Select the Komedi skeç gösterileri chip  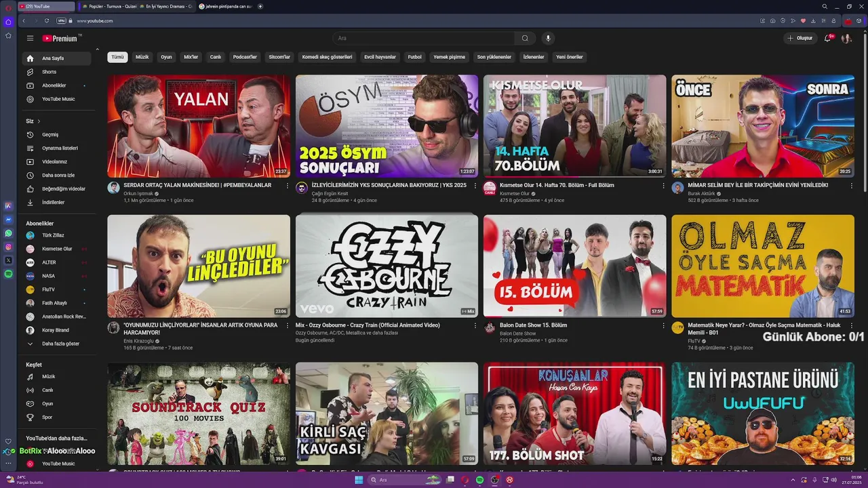pos(327,57)
